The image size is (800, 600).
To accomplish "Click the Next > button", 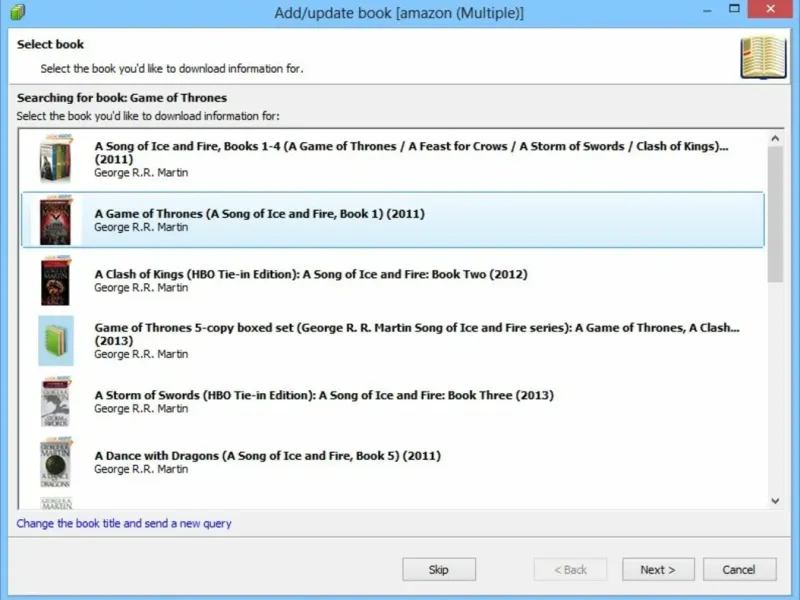I will (x=658, y=569).
